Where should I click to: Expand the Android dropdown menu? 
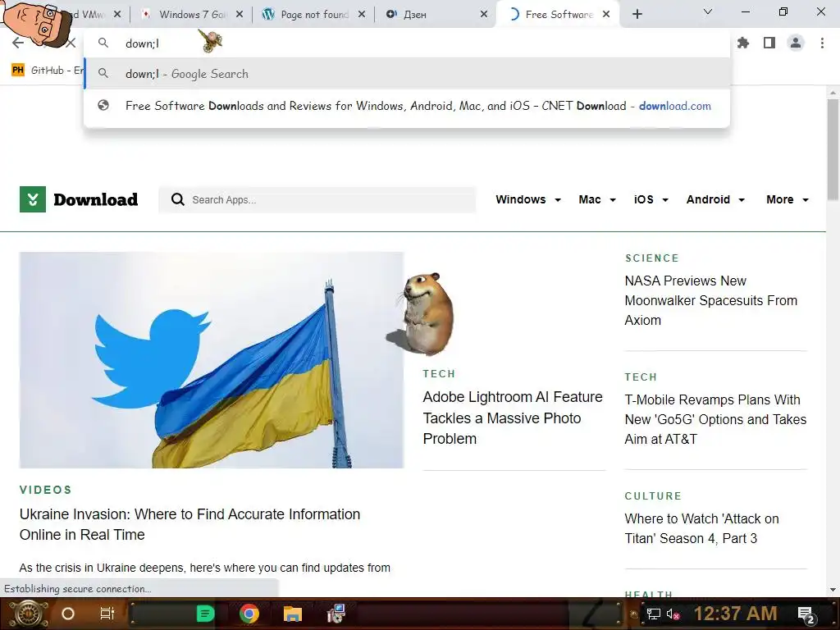tap(715, 199)
